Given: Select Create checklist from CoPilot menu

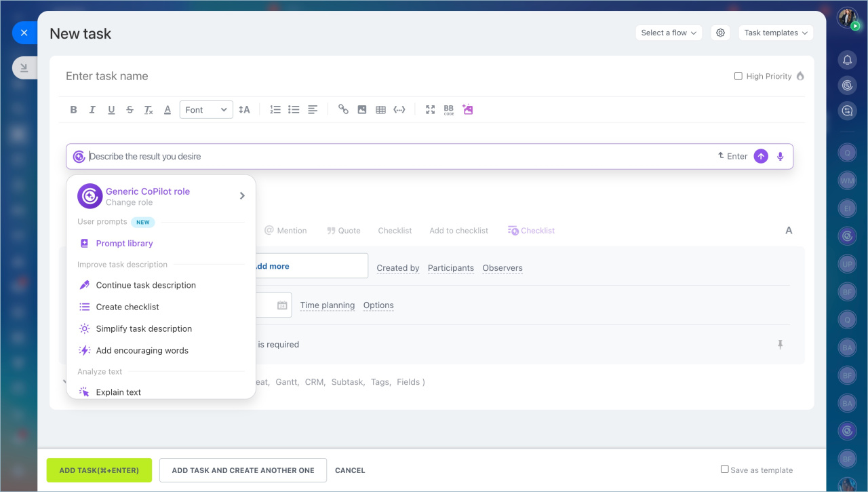Looking at the screenshot, I should click(x=127, y=307).
